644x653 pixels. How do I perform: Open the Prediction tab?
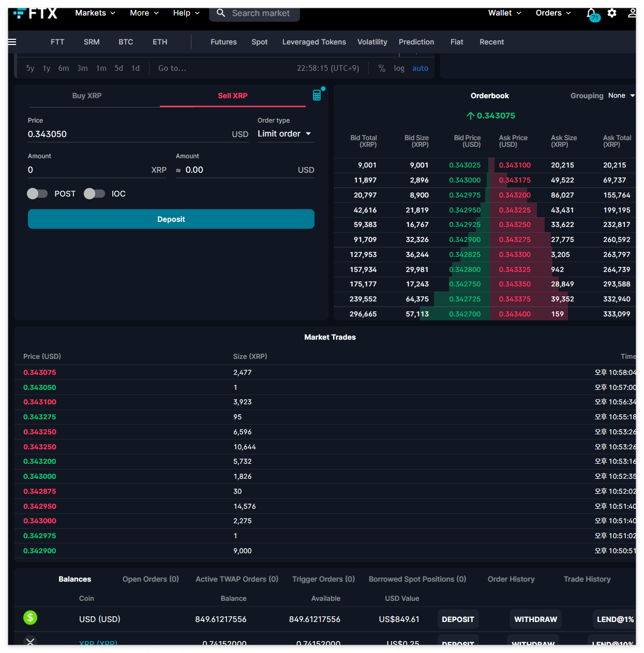click(416, 42)
